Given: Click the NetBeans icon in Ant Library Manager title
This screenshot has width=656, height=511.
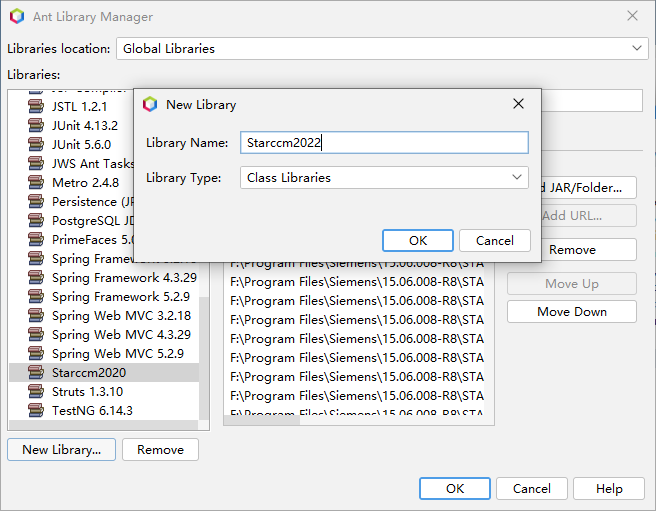Looking at the screenshot, I should [17, 16].
